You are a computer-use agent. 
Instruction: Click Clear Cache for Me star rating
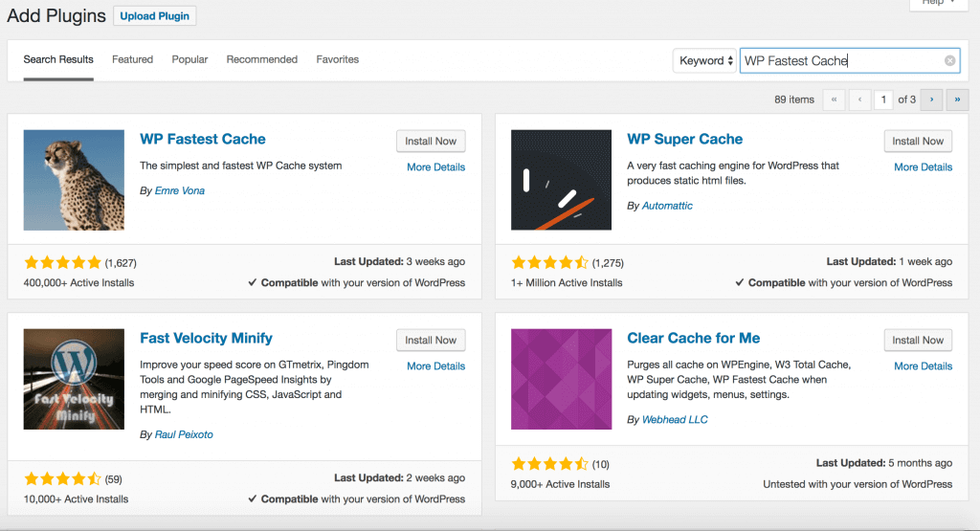coord(550,463)
